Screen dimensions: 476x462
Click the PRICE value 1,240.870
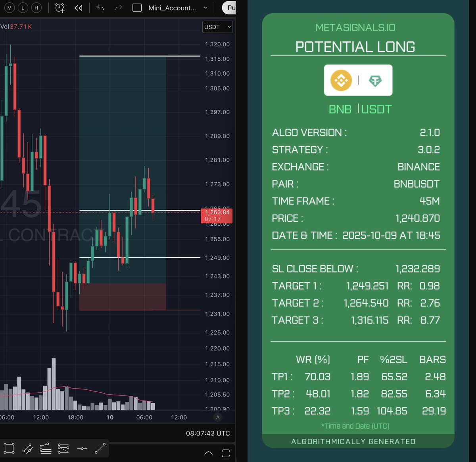coord(418,218)
